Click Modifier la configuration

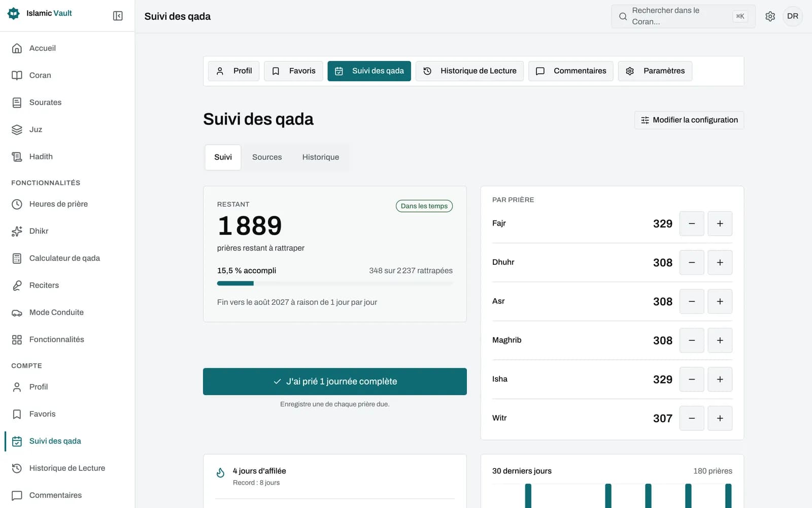[689, 120]
